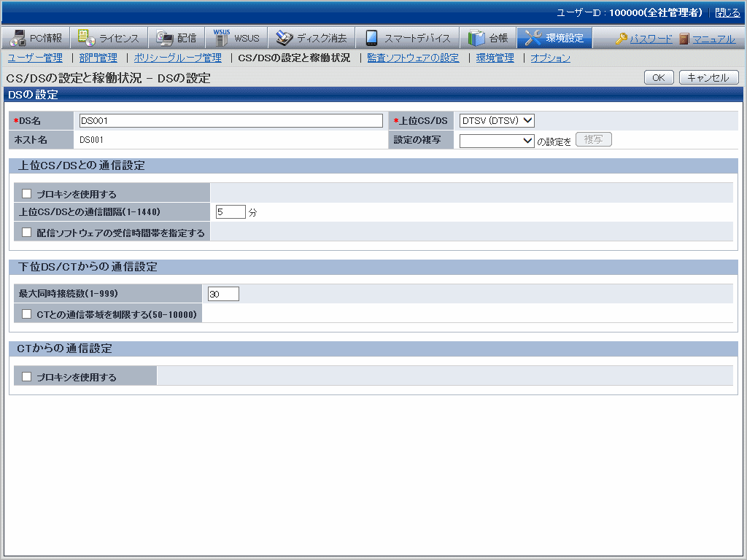Open the ディスク消去 disk erase icon
The height and width of the screenshot is (560, 747).
tap(285, 38)
